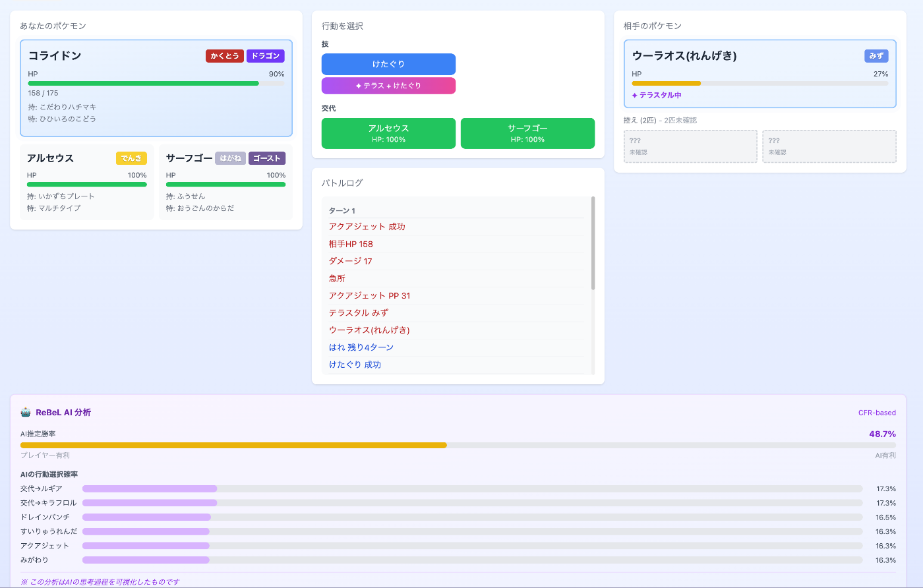This screenshot has width=923, height=588.
Task: Click the でんき type badge on アルセウス
Action: pos(131,158)
